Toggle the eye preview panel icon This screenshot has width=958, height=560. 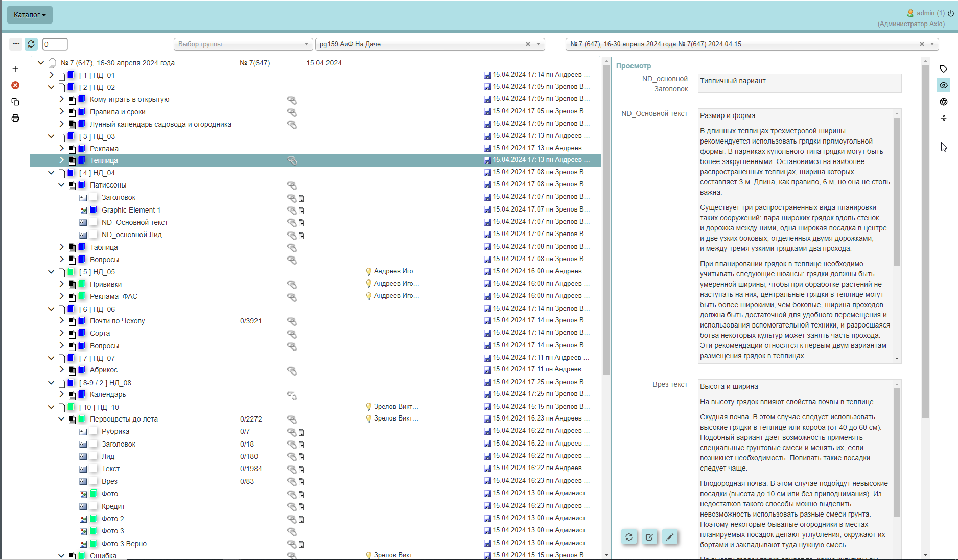pos(944,85)
